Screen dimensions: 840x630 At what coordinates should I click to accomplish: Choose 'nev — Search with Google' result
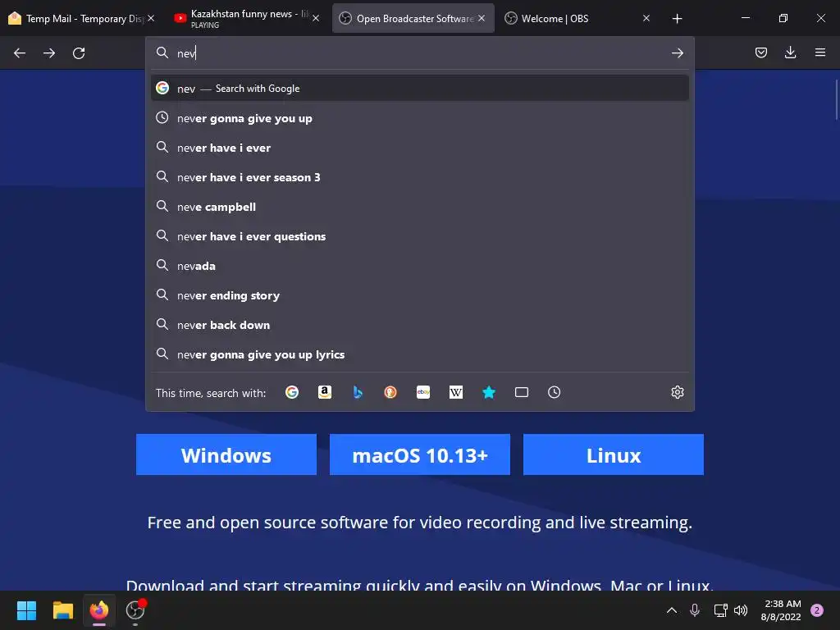(420, 89)
